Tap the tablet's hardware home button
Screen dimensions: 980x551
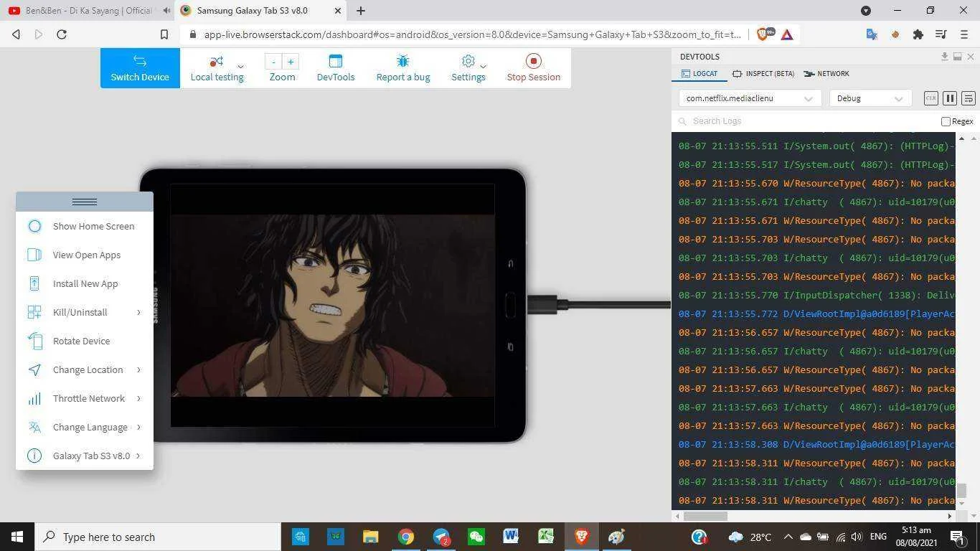tap(510, 305)
